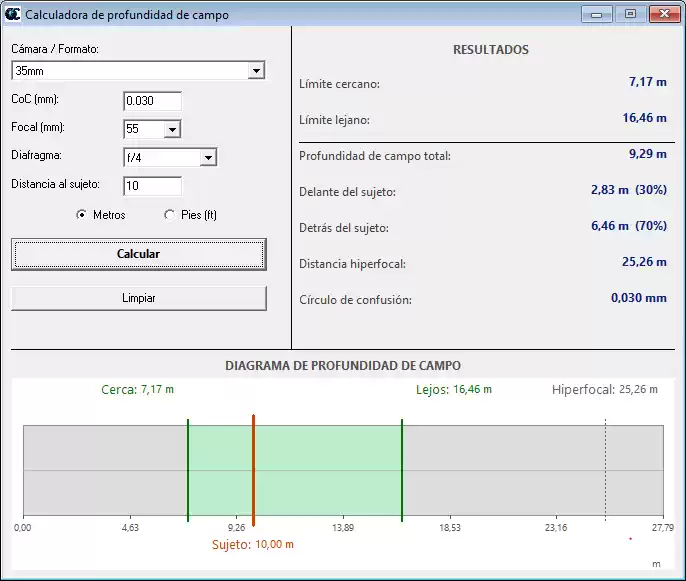
Task: Click the Focal value 55 text box
Action: [x=144, y=129]
